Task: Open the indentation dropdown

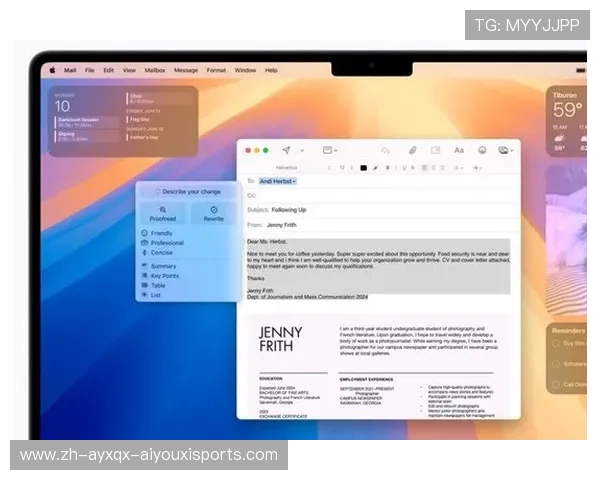Action: coord(477,168)
